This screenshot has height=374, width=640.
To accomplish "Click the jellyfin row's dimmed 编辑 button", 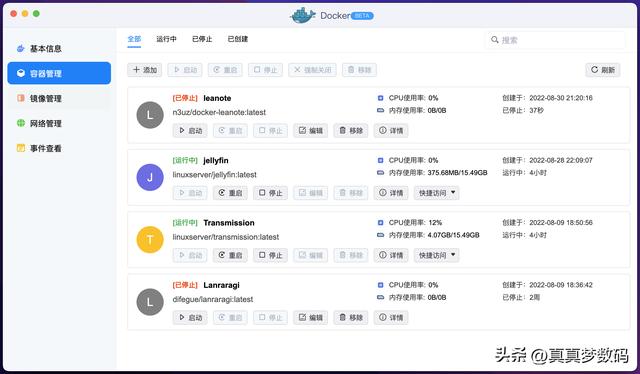I will (311, 193).
